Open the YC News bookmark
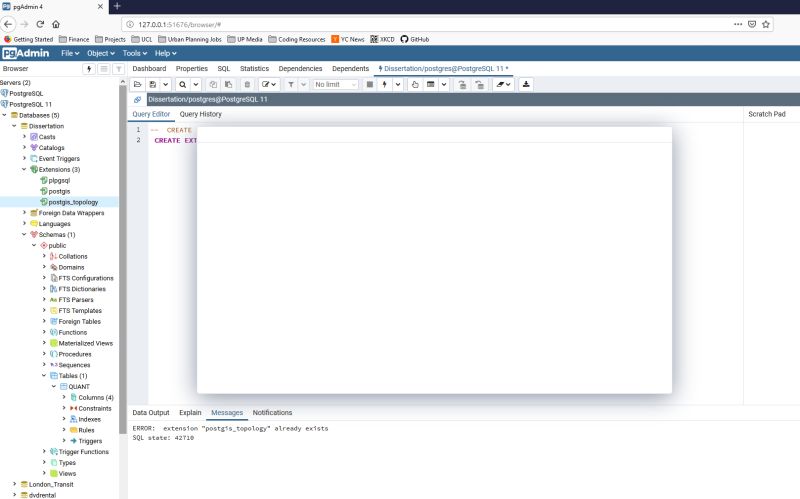This screenshot has width=800, height=499. (x=347, y=39)
